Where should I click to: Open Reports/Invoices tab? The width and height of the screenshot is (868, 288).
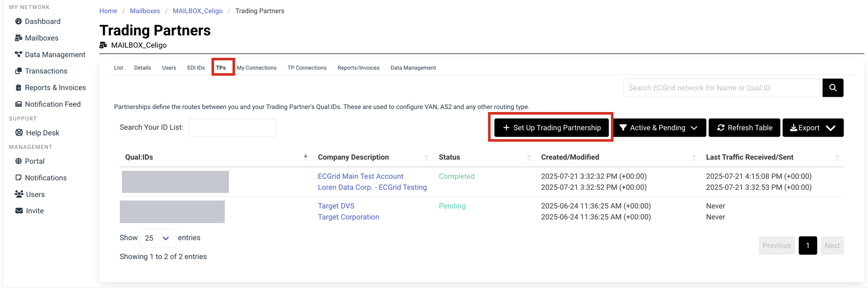(358, 68)
